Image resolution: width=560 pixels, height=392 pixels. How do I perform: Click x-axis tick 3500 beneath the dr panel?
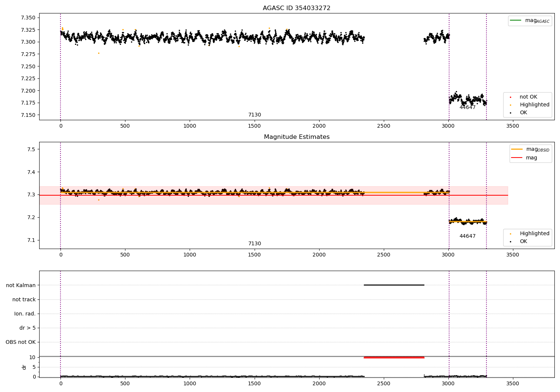point(513,383)
